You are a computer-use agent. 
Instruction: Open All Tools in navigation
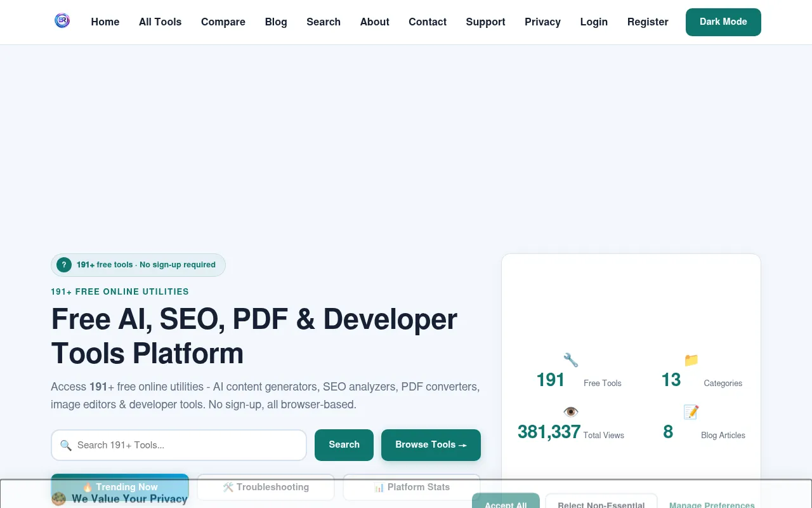tap(160, 22)
